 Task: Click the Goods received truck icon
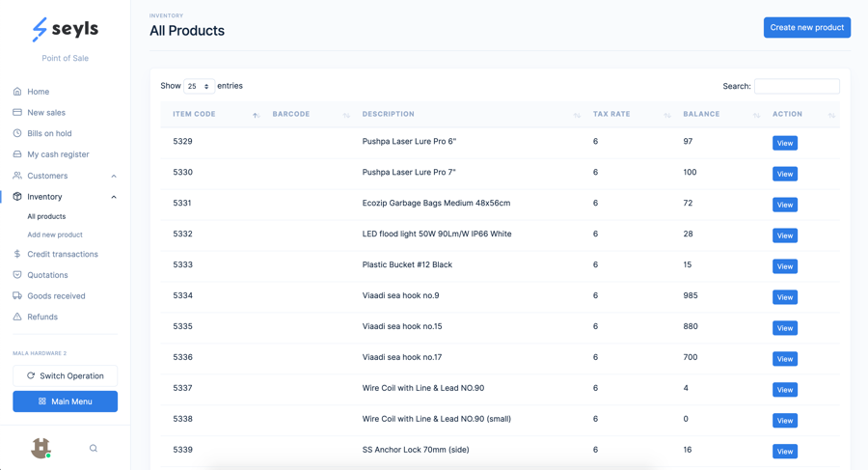pyautogui.click(x=17, y=296)
